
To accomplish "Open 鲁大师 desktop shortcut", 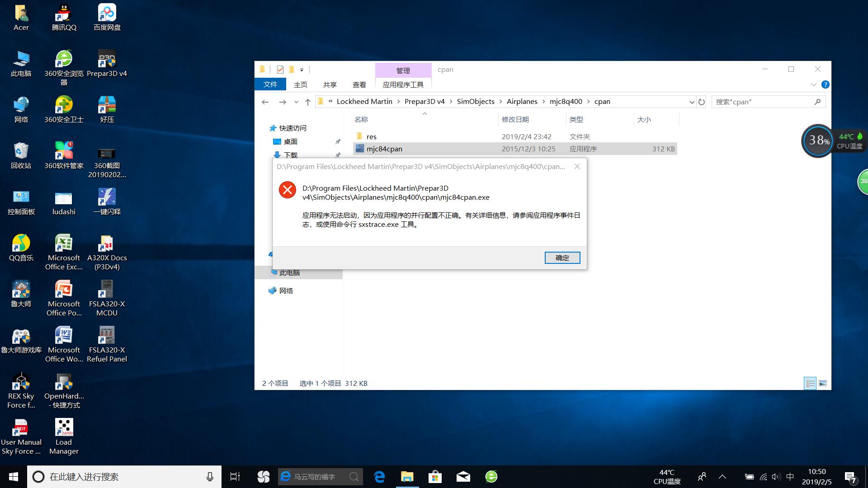I will coord(21,294).
